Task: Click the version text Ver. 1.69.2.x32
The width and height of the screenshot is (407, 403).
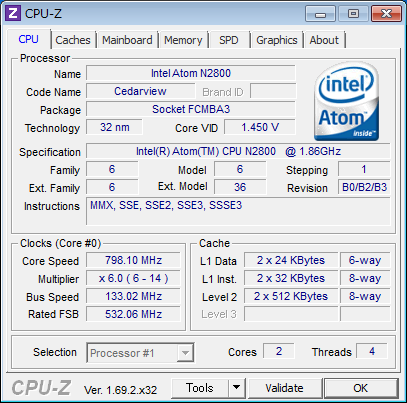Action: pyautogui.click(x=120, y=390)
